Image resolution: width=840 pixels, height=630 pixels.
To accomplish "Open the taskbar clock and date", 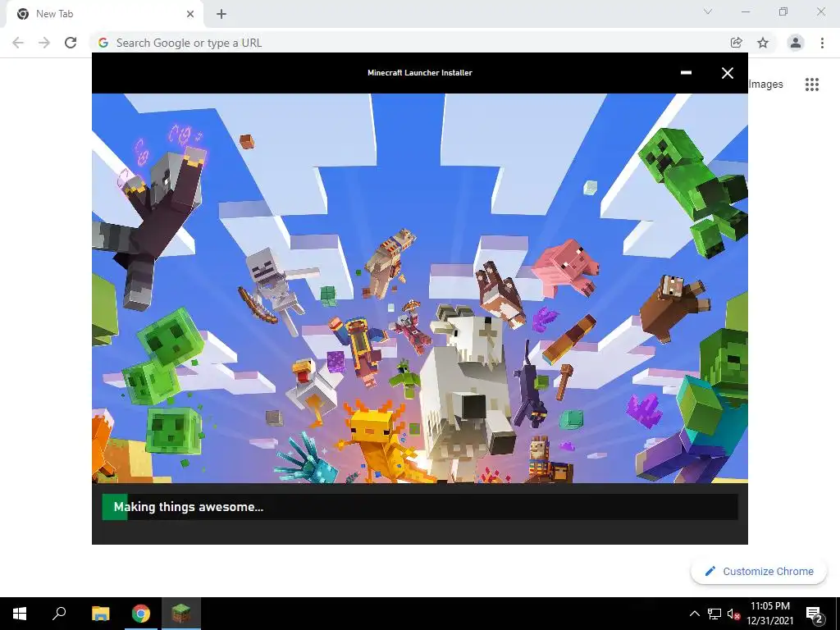I will pos(769,614).
